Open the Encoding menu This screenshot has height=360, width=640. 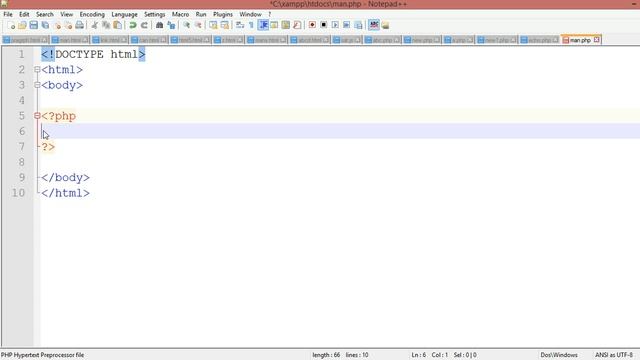pyautogui.click(x=92, y=14)
